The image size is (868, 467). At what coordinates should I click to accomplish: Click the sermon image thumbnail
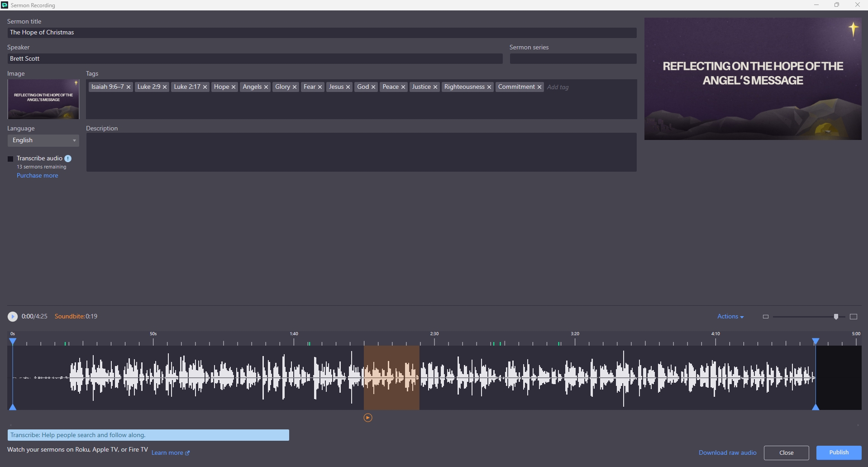tap(43, 99)
